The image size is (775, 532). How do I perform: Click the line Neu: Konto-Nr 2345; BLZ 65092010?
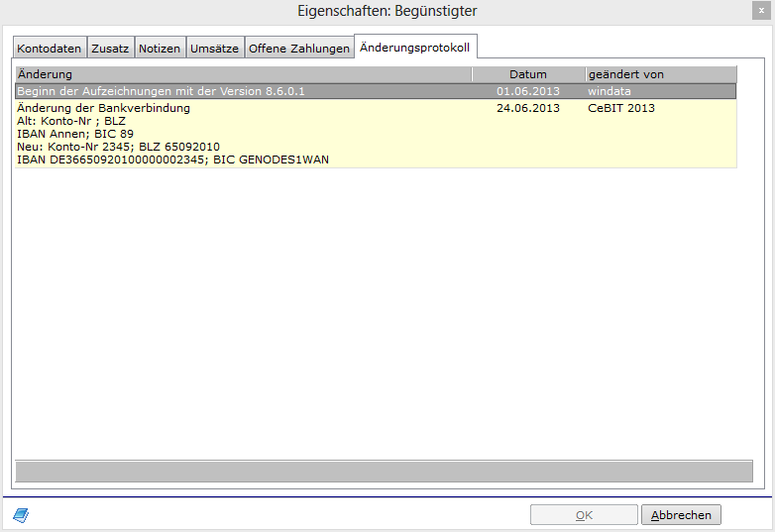pyautogui.click(x=118, y=147)
